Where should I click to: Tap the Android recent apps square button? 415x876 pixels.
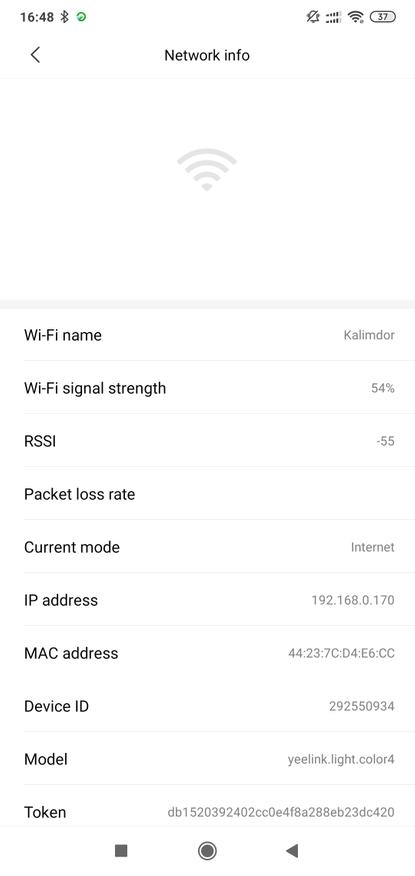pyautogui.click(x=121, y=851)
